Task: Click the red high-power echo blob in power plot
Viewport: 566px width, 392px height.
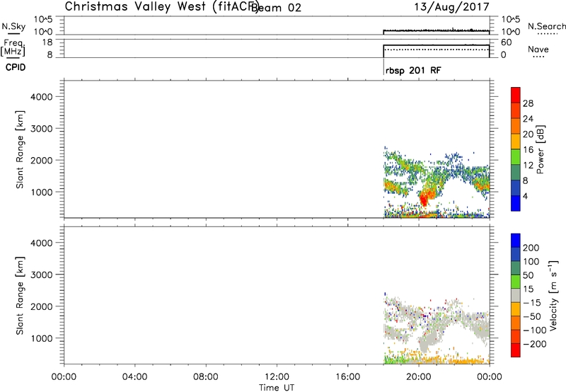Action: click(424, 198)
